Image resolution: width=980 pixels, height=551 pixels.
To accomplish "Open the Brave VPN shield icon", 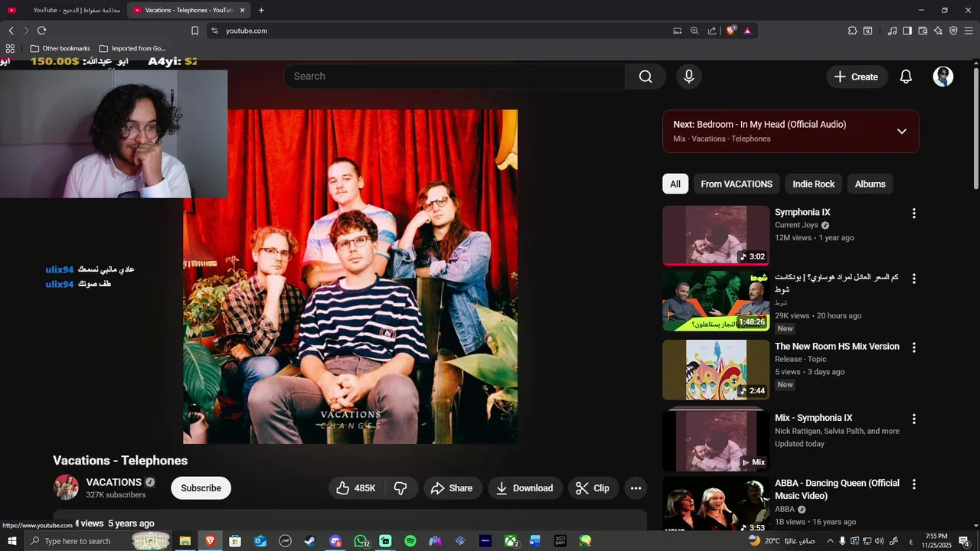I will 953,31.
